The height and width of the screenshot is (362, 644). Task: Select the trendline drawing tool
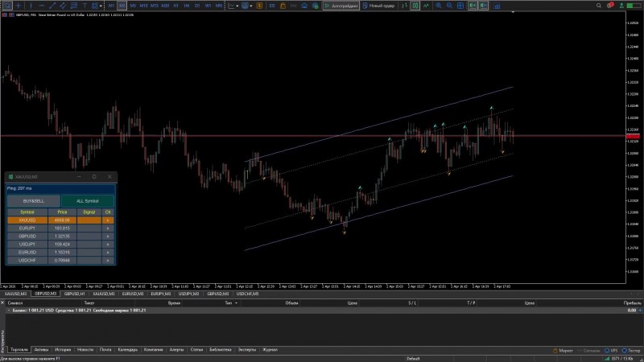tap(52, 6)
